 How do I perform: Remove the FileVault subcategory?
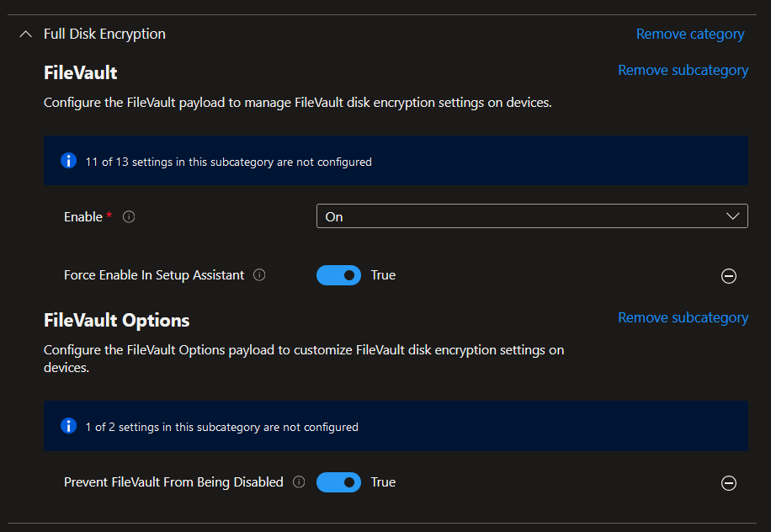[683, 71]
